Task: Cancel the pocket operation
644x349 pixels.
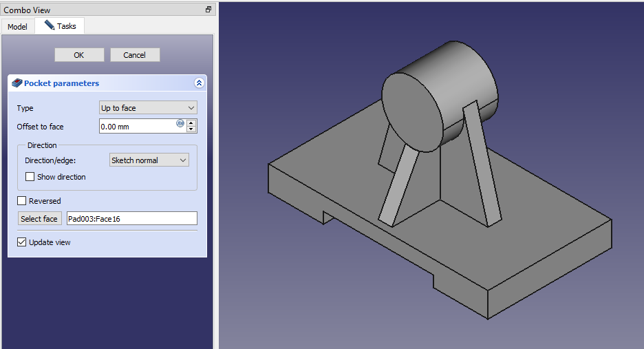Action: (134, 55)
